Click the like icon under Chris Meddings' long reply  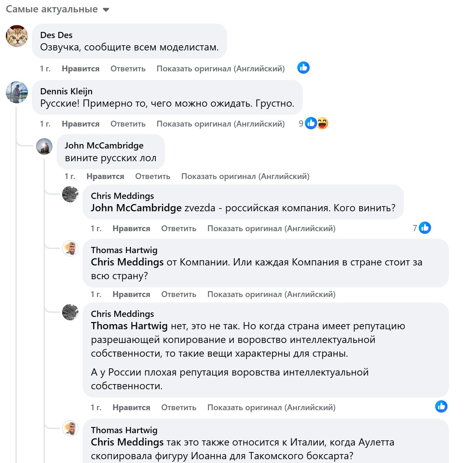[x=441, y=406]
